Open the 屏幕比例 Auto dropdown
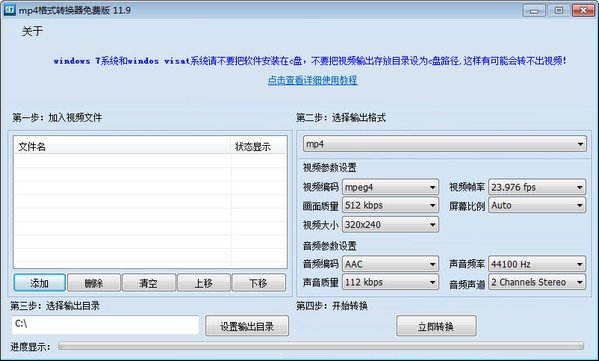599x361 pixels. click(537, 205)
